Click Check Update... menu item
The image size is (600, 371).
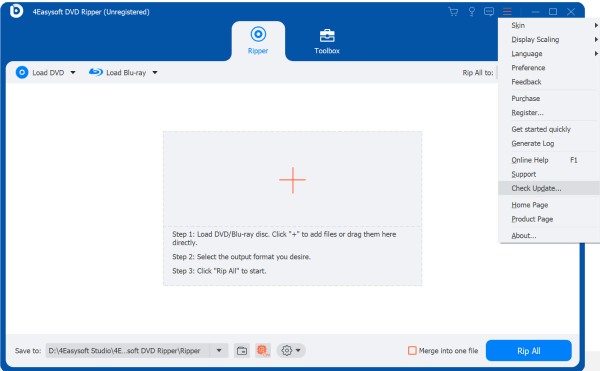(549, 188)
